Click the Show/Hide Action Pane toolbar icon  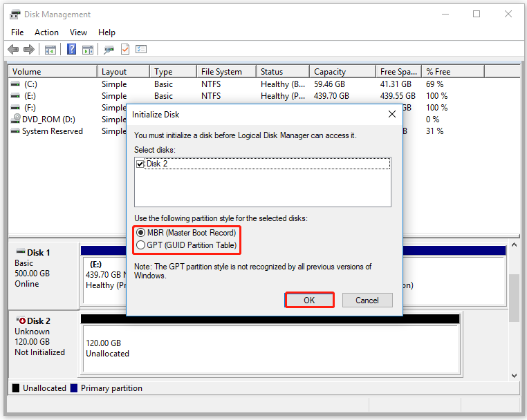(88, 50)
